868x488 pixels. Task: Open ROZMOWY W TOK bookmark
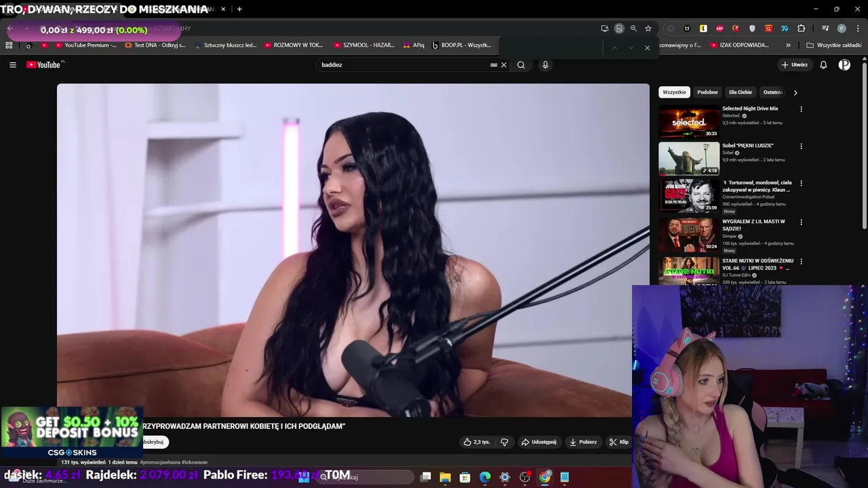coord(294,45)
